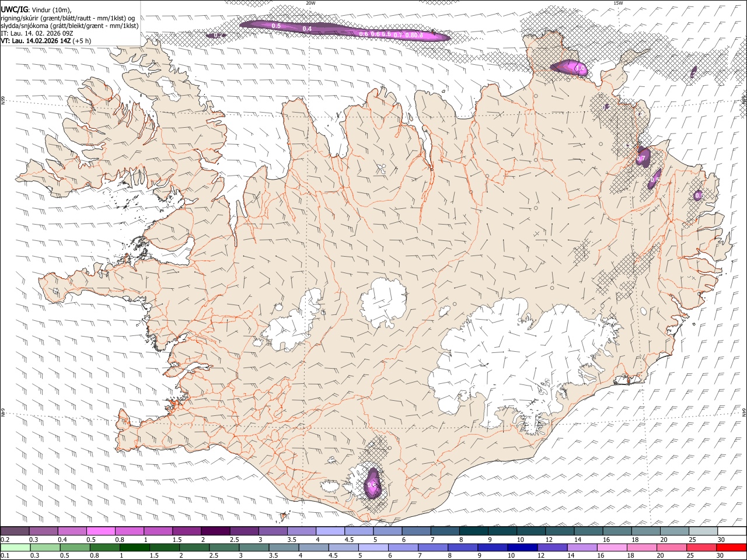Image resolution: width=747 pixels, height=560 pixels.
Task: Click the lower legend swatch starting at 0.8
Action: 104,547
